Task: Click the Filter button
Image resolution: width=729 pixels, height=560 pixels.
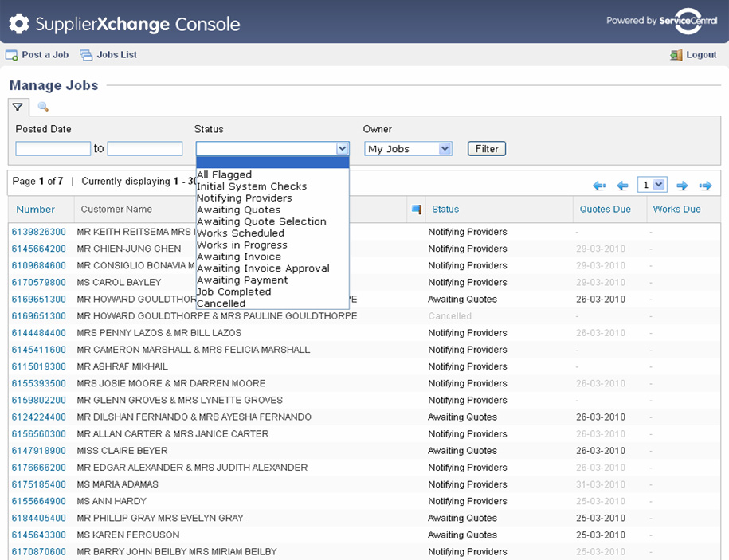Action: (x=486, y=149)
